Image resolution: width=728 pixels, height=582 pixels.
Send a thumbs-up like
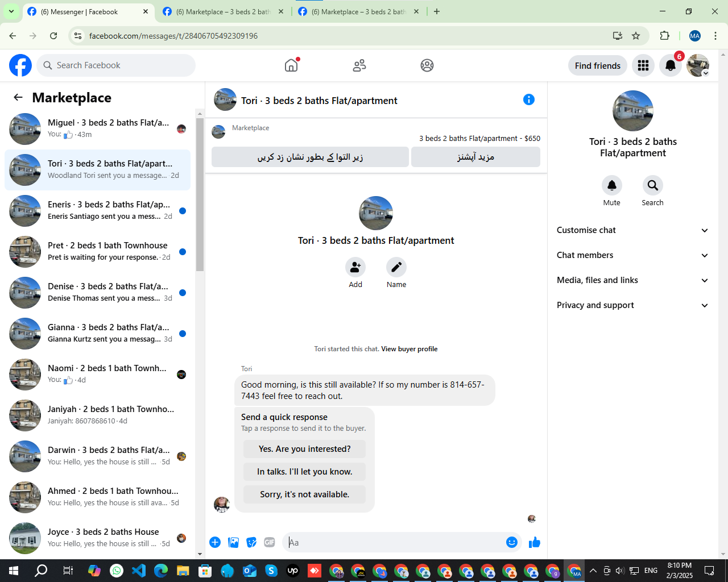(x=535, y=542)
